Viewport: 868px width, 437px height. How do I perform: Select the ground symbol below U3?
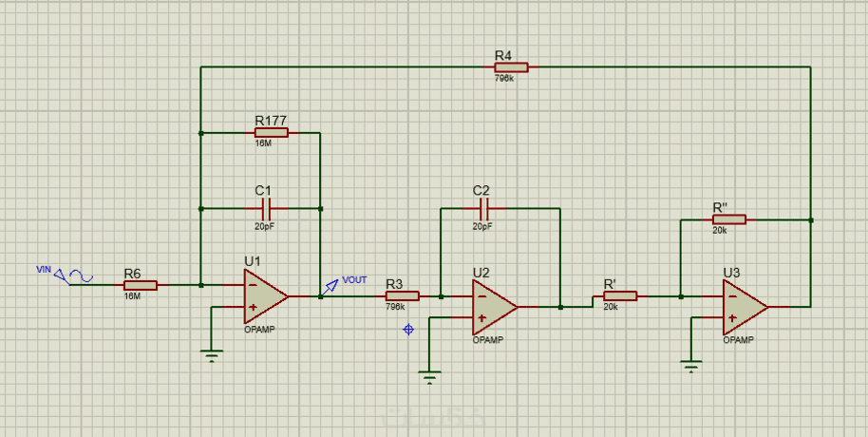pyautogui.click(x=690, y=366)
